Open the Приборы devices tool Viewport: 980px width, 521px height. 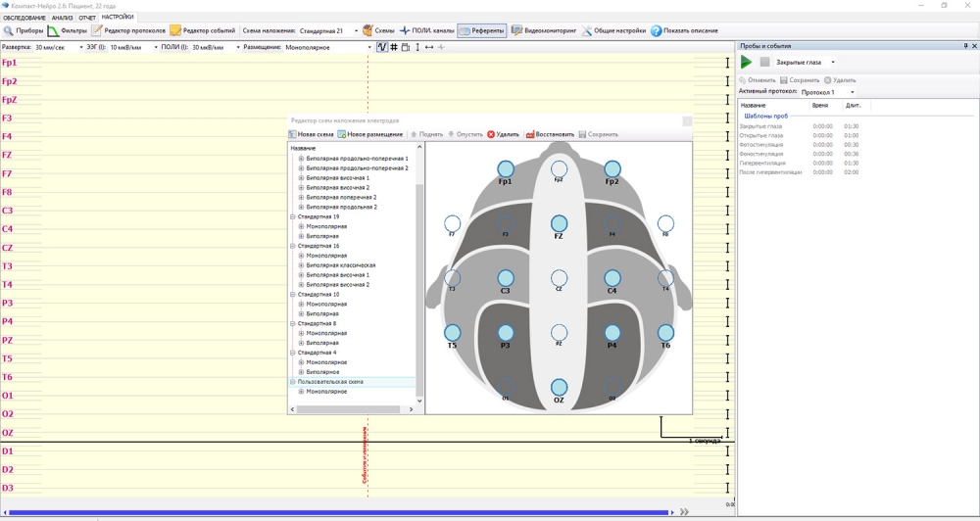click(23, 31)
